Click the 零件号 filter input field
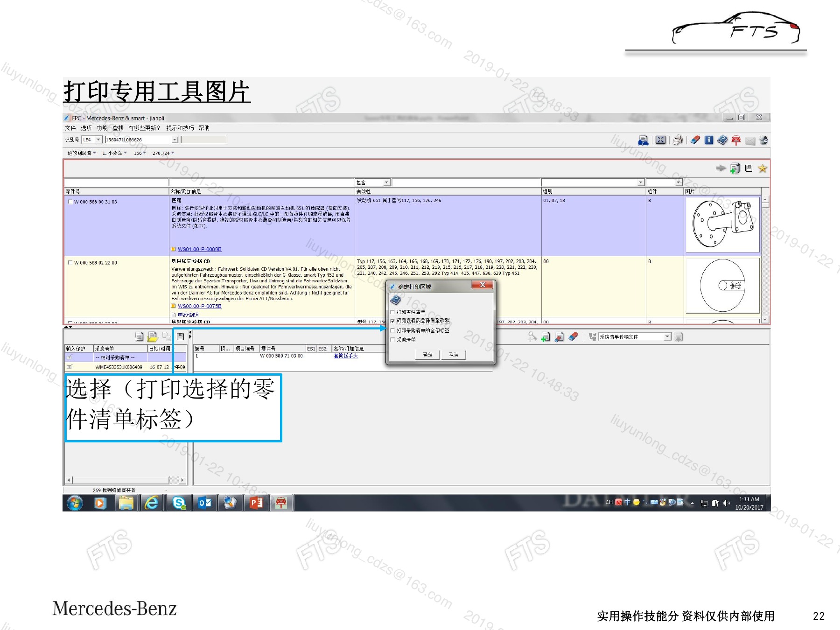This screenshot has width=840, height=630. [x=116, y=182]
